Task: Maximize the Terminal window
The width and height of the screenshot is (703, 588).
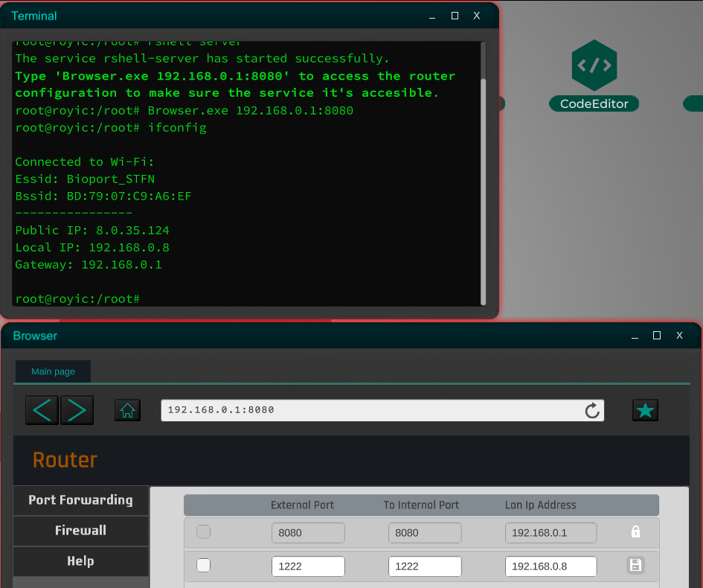Action: (x=455, y=16)
